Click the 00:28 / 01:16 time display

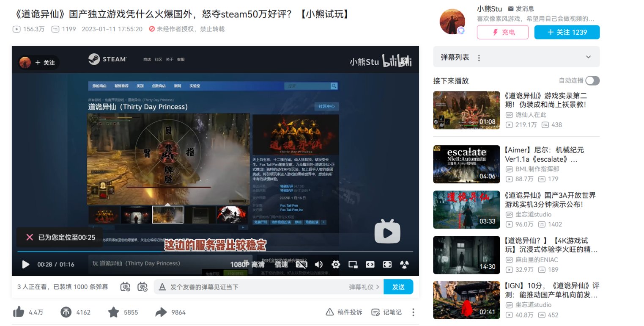(x=56, y=265)
